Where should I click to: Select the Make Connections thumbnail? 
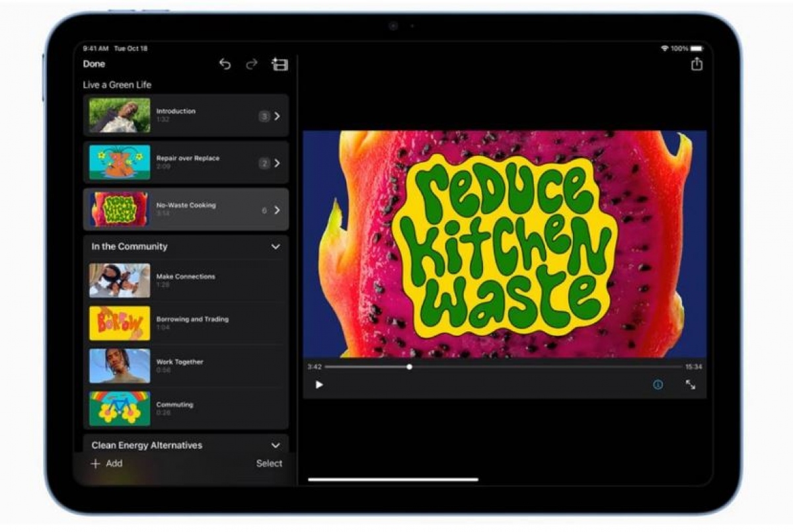[120, 280]
